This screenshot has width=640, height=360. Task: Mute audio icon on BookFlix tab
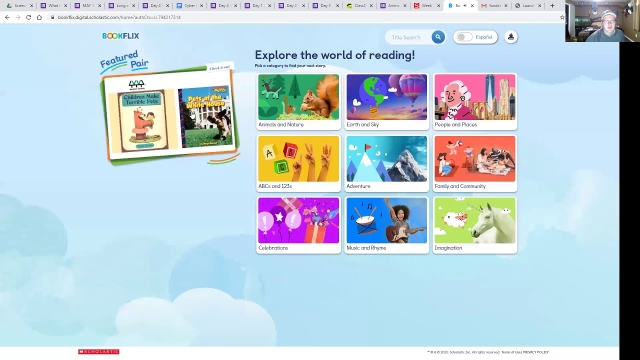[465, 5]
